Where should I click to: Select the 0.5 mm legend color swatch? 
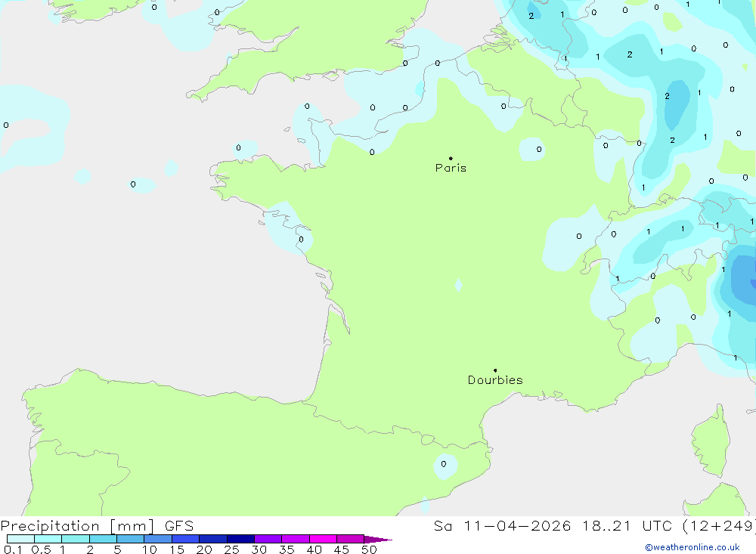pos(48,539)
